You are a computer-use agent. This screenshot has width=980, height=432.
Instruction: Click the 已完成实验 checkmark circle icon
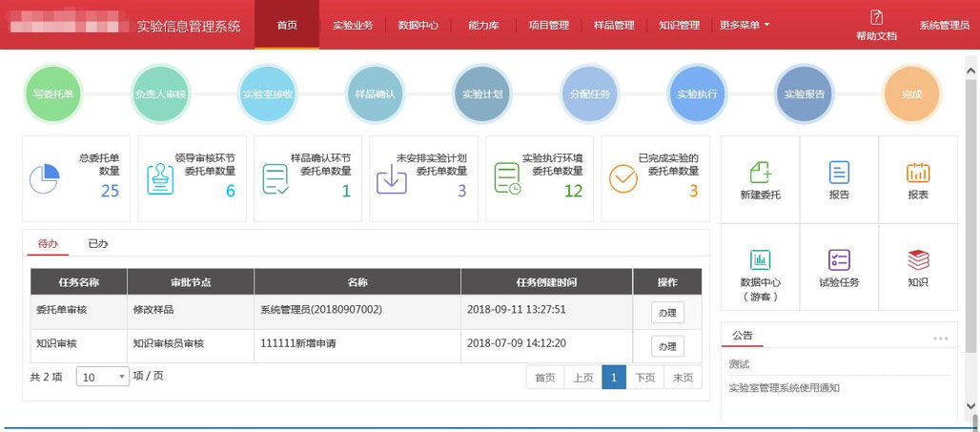coord(623,178)
